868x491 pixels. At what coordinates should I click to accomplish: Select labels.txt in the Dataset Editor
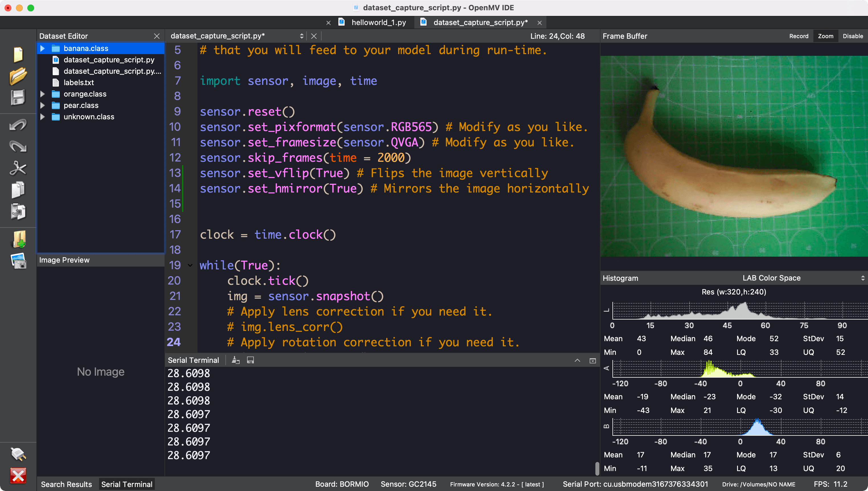(x=79, y=82)
